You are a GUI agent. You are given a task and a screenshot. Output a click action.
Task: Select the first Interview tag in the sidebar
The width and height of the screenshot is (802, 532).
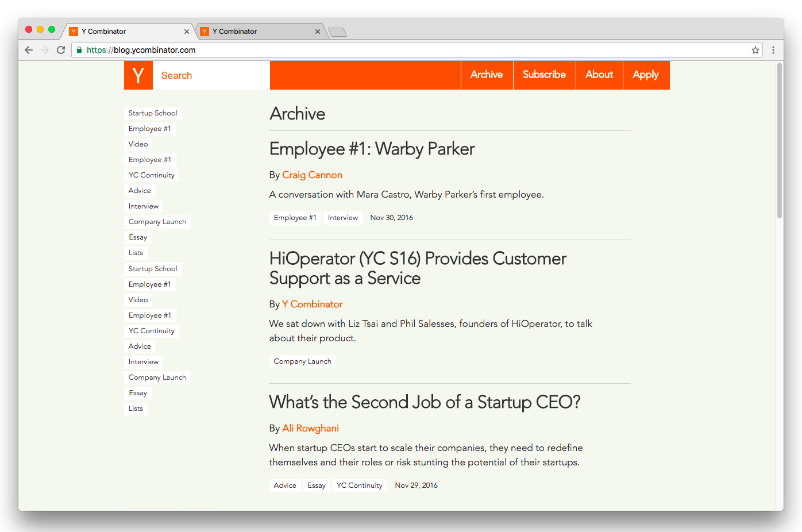[144, 206]
